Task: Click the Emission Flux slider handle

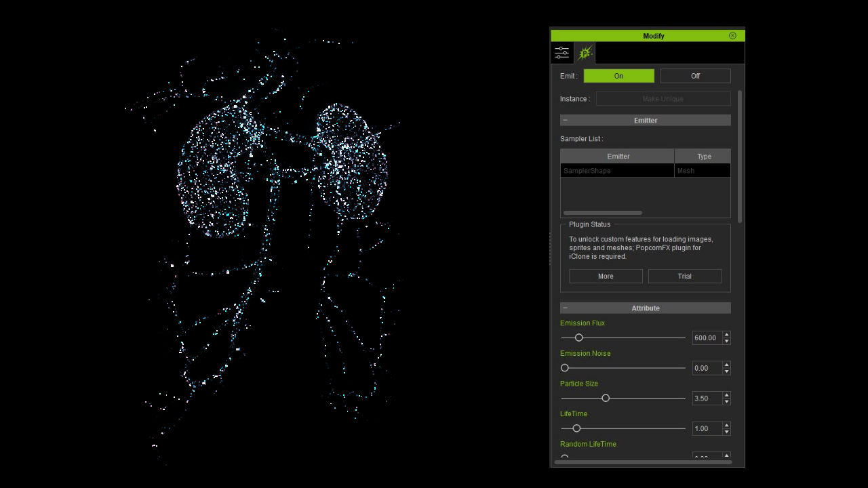Action: [578, 338]
